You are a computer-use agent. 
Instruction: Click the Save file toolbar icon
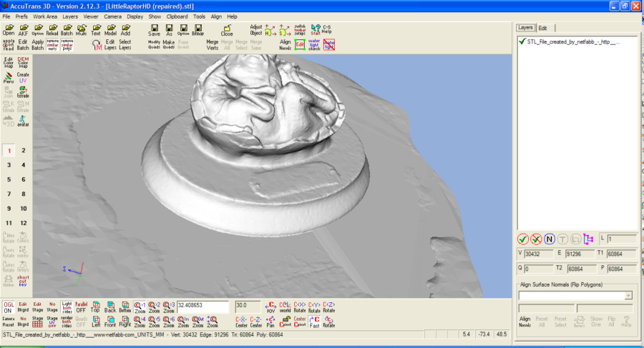point(155,29)
